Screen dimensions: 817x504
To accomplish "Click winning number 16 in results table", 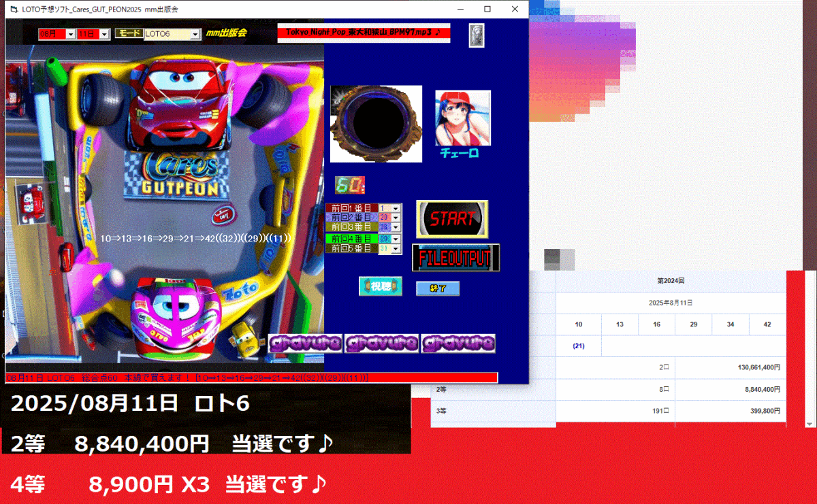I will coord(656,324).
